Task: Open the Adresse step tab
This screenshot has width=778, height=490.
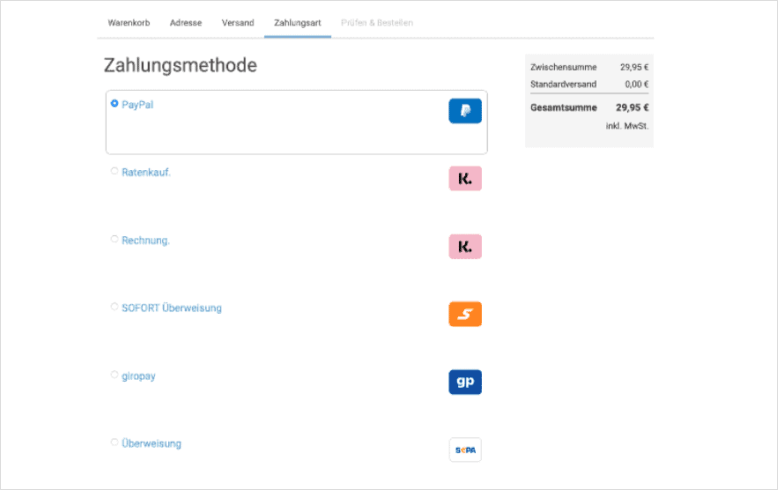Action: pos(186,23)
